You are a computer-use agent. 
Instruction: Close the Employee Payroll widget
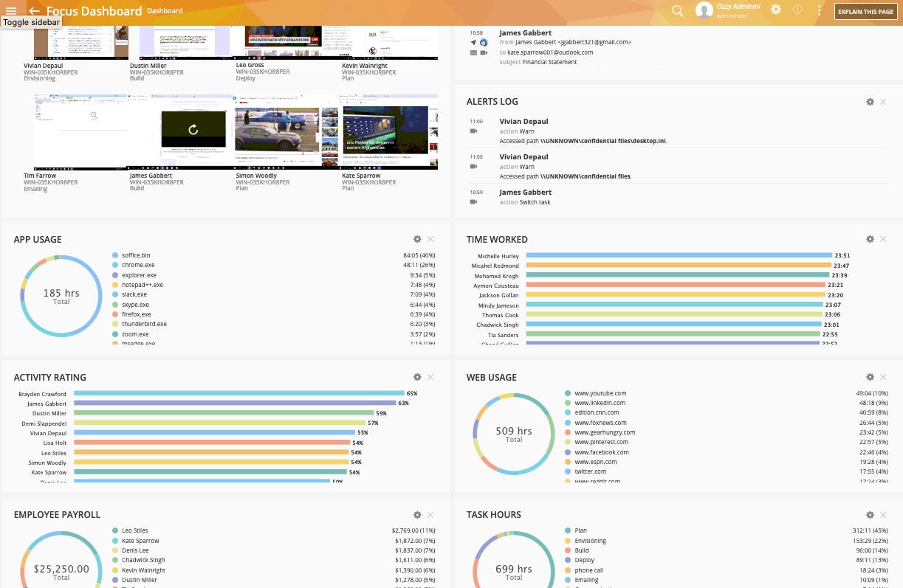point(430,515)
